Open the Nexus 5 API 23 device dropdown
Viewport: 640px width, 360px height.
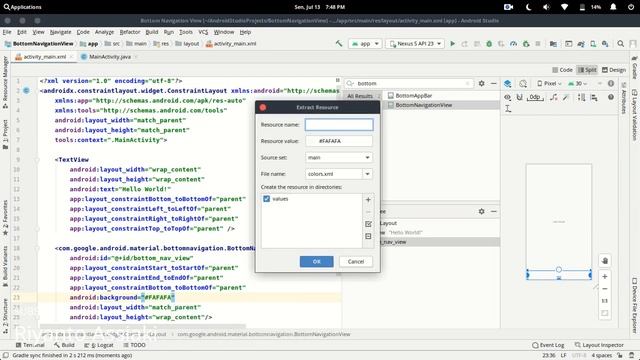[415, 44]
